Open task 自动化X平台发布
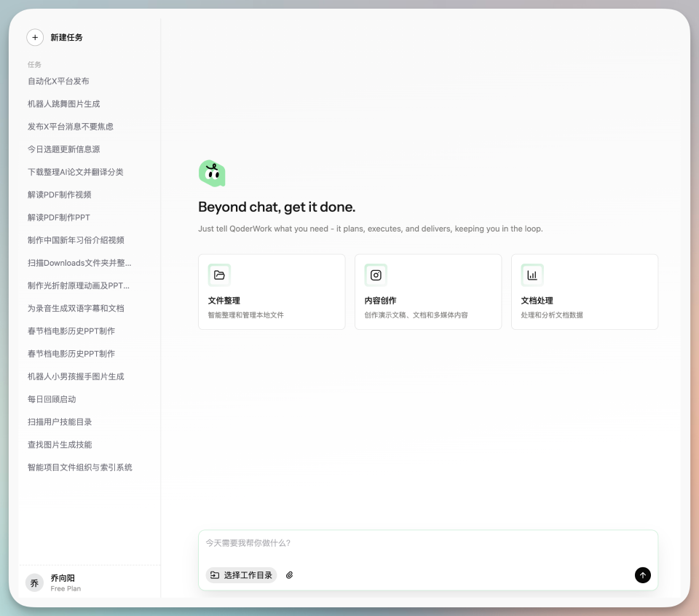The width and height of the screenshot is (699, 616). click(58, 81)
